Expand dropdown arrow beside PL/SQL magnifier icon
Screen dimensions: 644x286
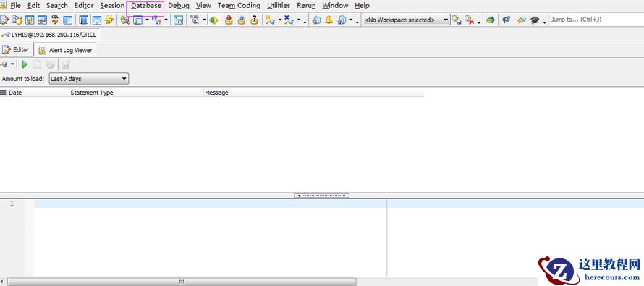click(204, 20)
